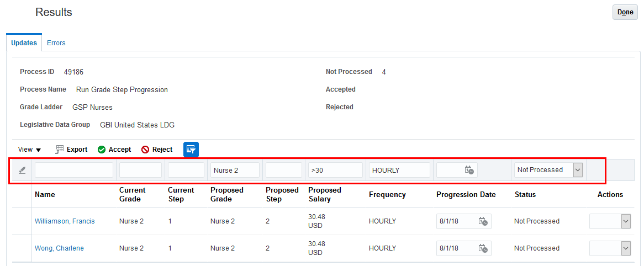
Task: Open the View menu dropdown
Action: tap(30, 150)
